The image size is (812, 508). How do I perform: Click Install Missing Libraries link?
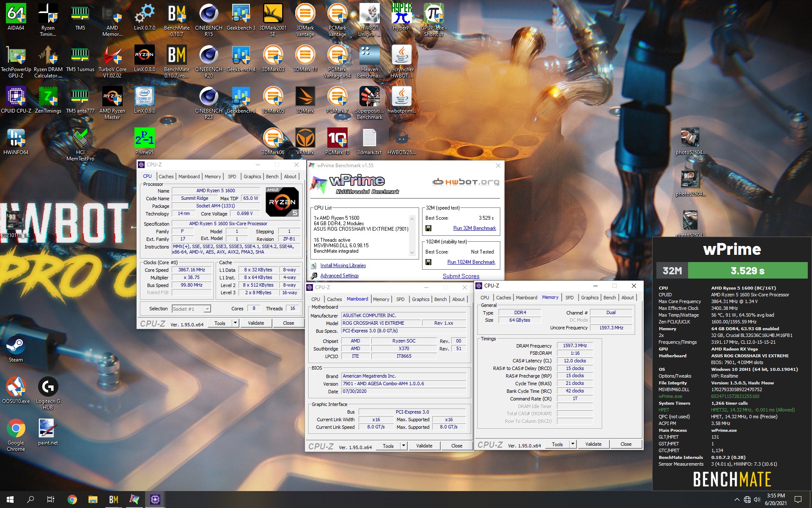pyautogui.click(x=343, y=265)
